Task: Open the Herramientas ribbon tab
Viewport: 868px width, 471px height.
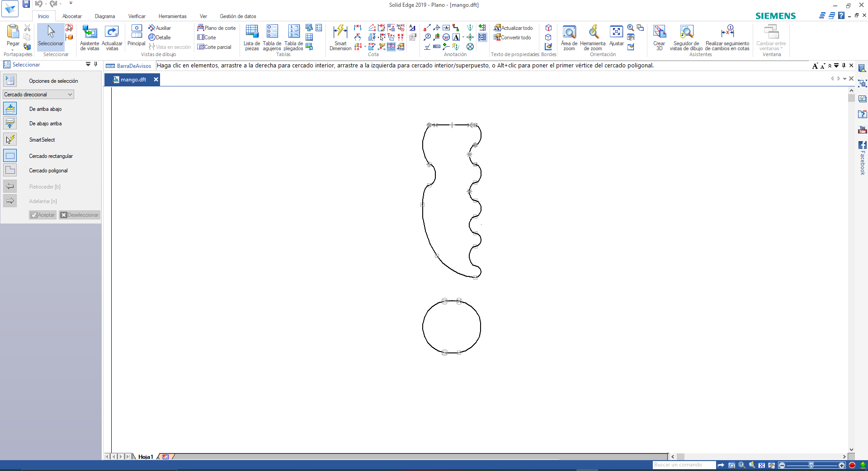Action: (173, 16)
